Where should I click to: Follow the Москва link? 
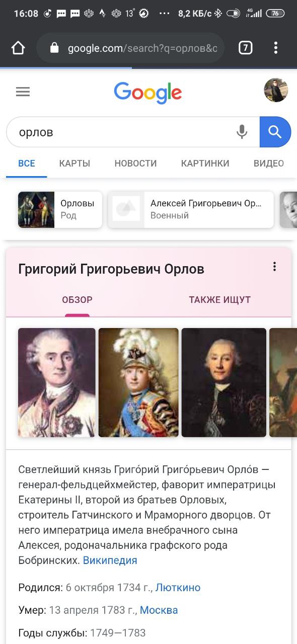pos(159,610)
